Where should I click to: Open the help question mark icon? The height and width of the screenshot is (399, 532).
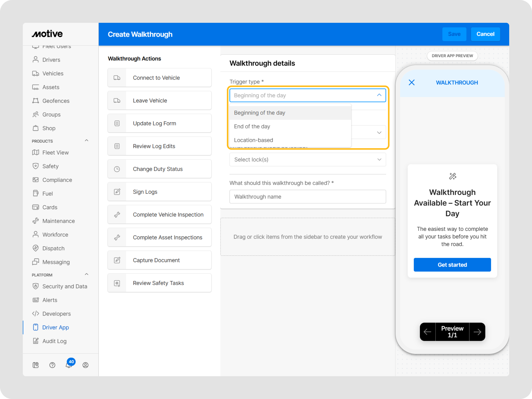click(x=52, y=365)
